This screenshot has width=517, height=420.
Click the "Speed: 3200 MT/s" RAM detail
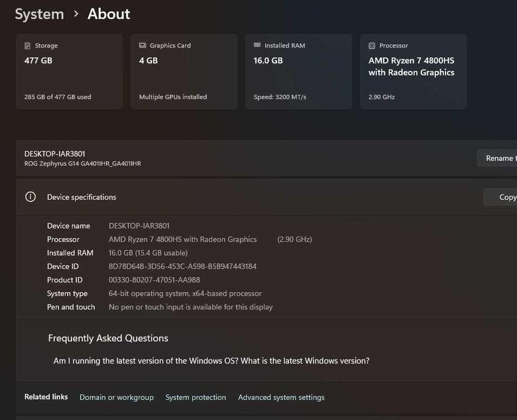click(x=280, y=97)
